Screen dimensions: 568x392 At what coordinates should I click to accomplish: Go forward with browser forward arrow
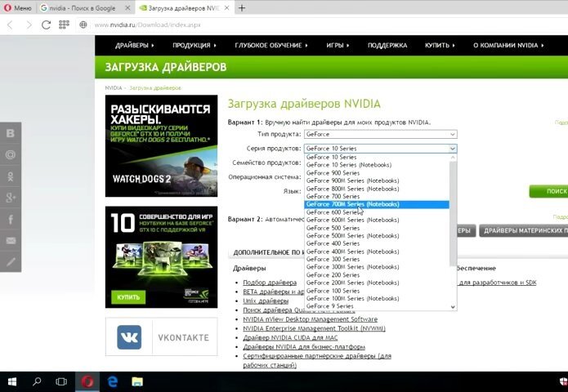[x=29, y=24]
